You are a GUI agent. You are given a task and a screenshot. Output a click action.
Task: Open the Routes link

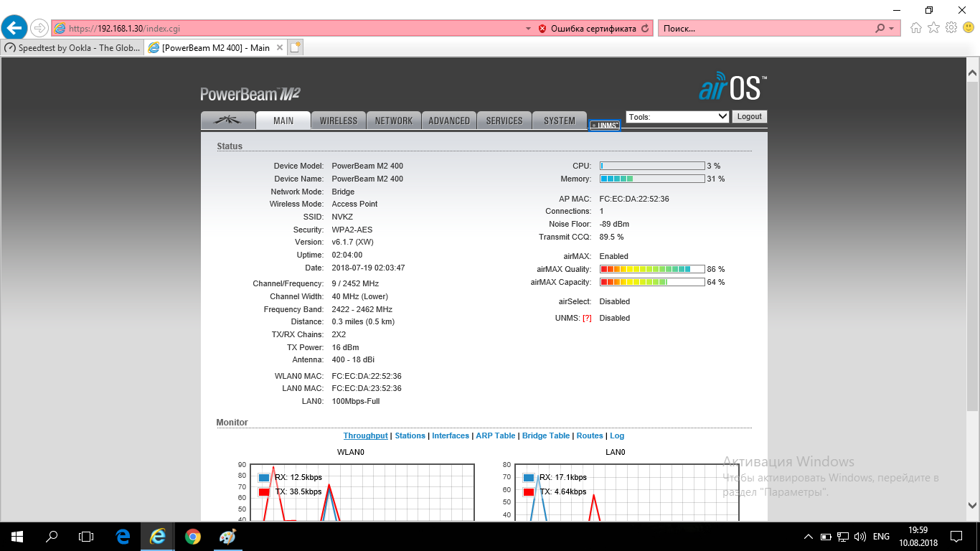[590, 435]
